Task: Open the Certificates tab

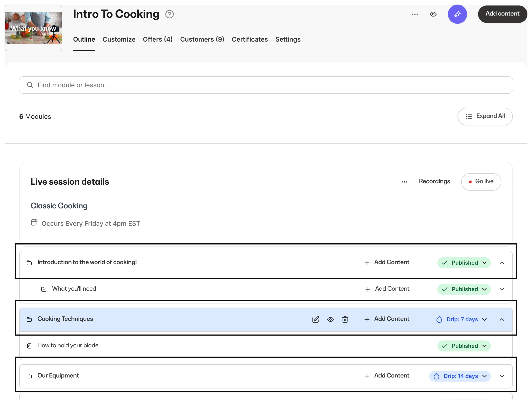Action: coord(250,40)
